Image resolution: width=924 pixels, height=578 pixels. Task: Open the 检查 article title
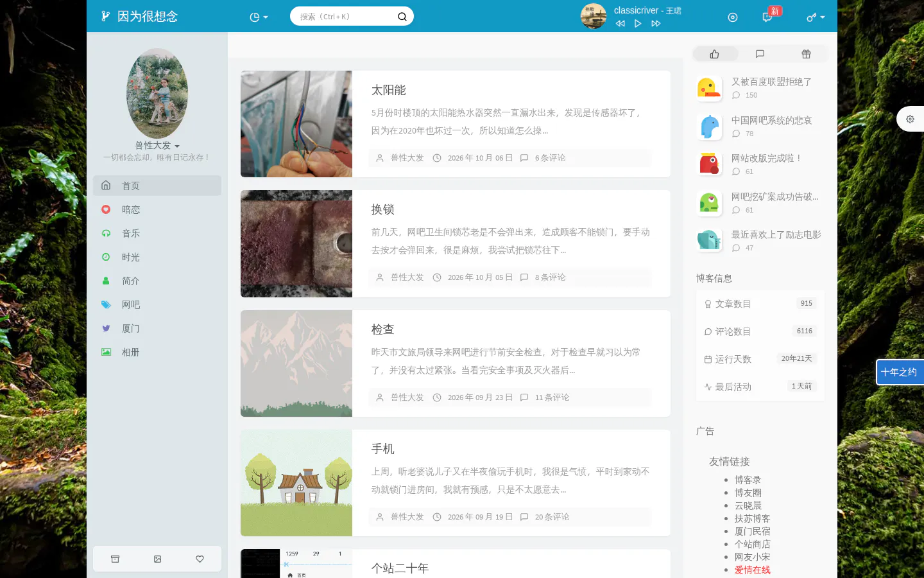[383, 329]
